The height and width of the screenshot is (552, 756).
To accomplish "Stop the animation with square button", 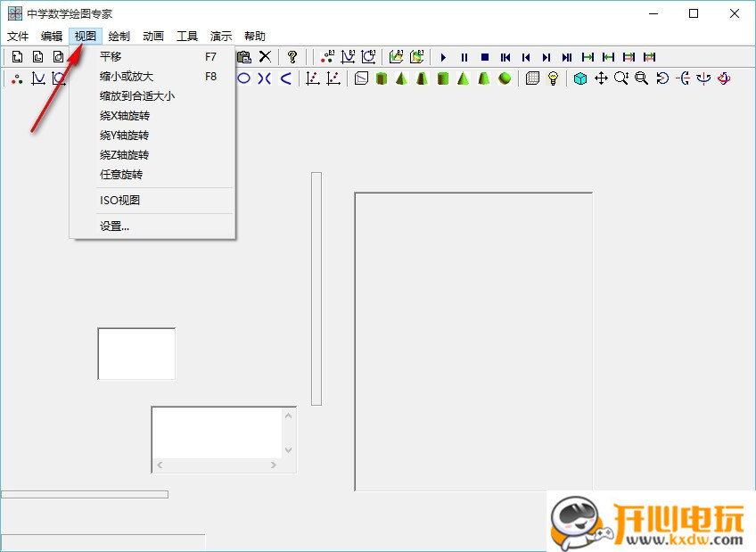I will pyautogui.click(x=484, y=57).
